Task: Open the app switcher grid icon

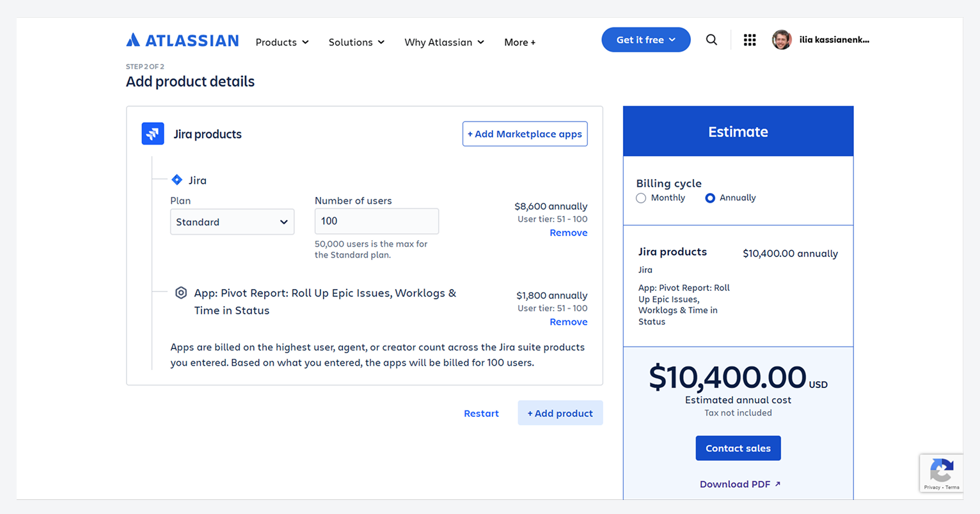Action: pyautogui.click(x=750, y=40)
